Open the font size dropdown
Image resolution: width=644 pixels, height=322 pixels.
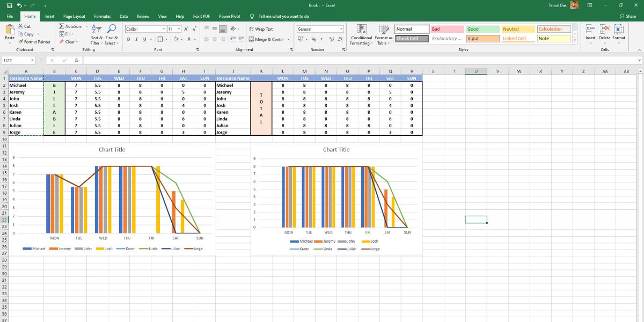(180, 28)
